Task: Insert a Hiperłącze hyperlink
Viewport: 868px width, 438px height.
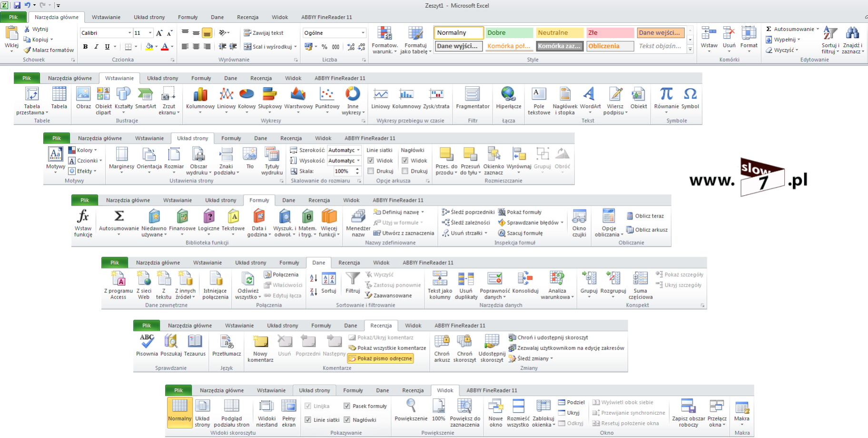Action: (x=508, y=98)
